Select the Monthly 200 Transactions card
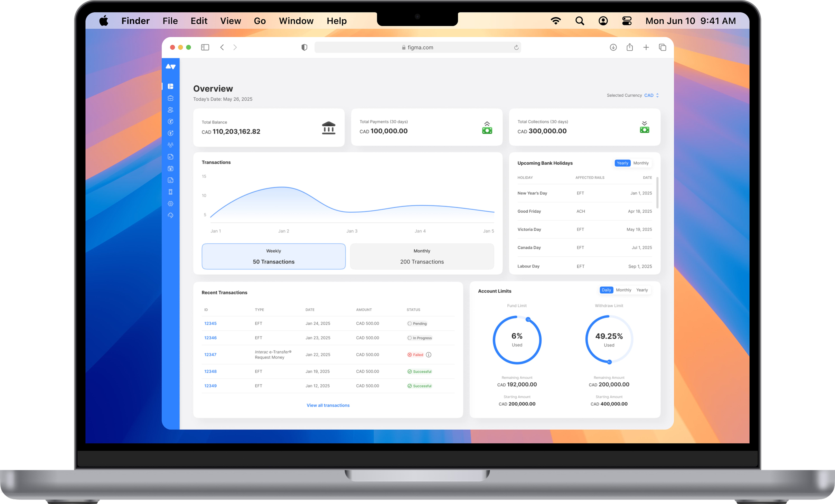The height and width of the screenshot is (504, 835). pyautogui.click(x=422, y=256)
